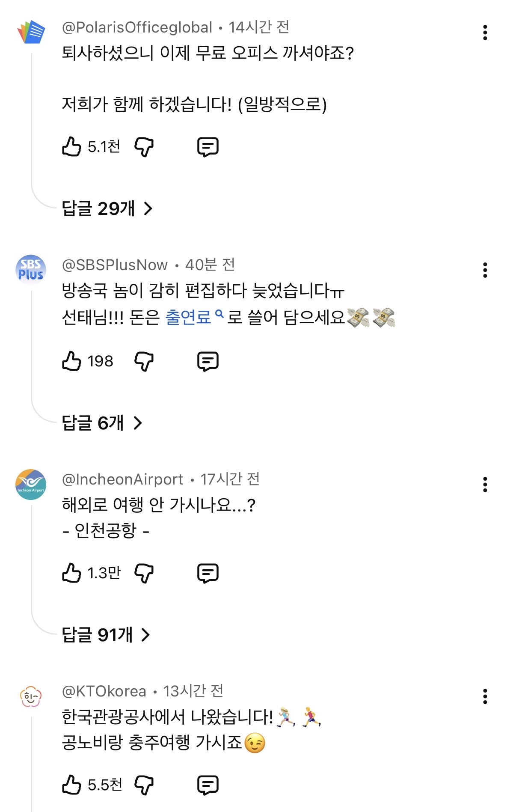Open options menu for KTOkorea comment
The height and width of the screenshot is (812, 516).
coord(485,696)
